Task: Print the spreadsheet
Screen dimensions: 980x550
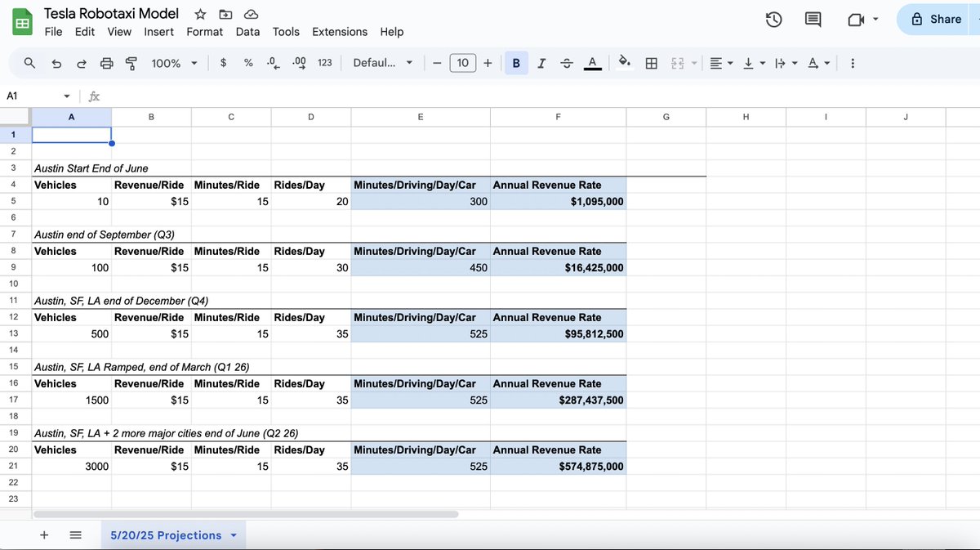Action: [x=106, y=63]
